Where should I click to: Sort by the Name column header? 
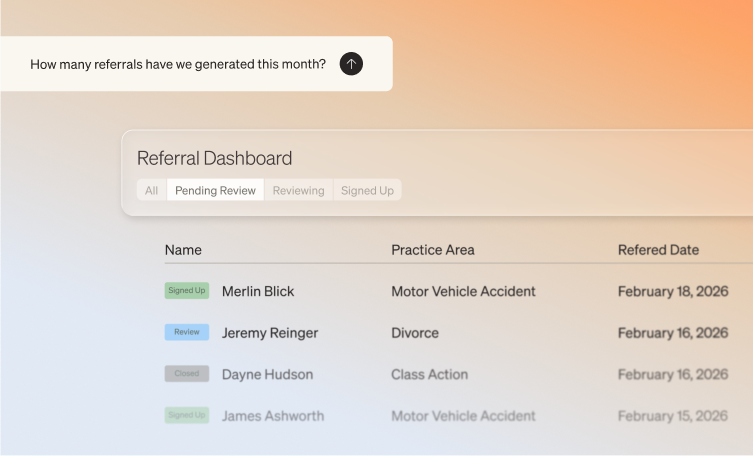click(183, 250)
